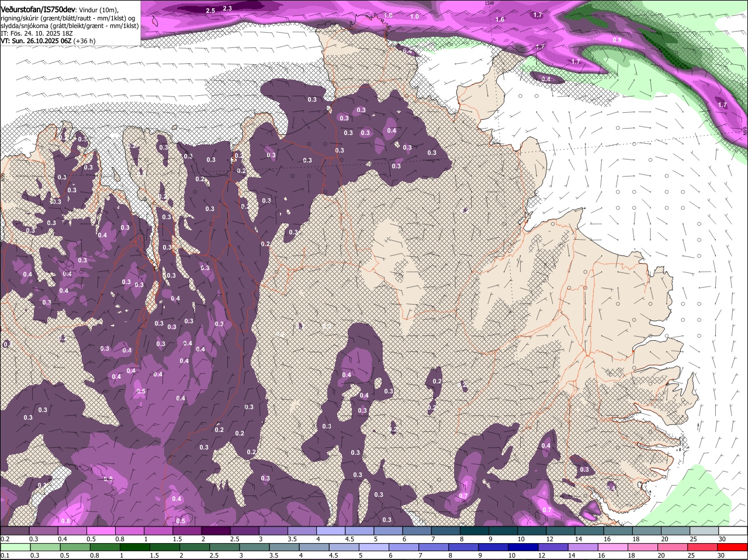The height and width of the screenshot is (560, 748).
Task: Select the initial time 'IT: Fös. 24. 10. 2025 18Z'
Action: click(36, 33)
